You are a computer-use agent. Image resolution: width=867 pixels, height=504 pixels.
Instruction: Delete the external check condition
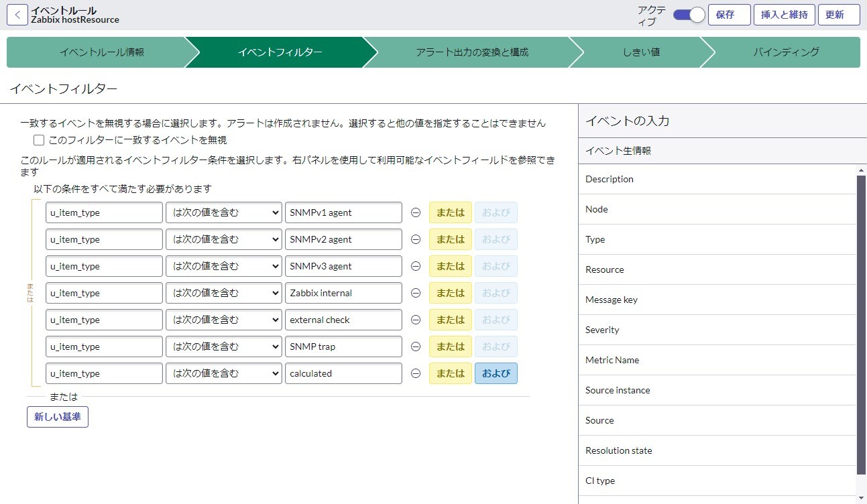(x=415, y=320)
